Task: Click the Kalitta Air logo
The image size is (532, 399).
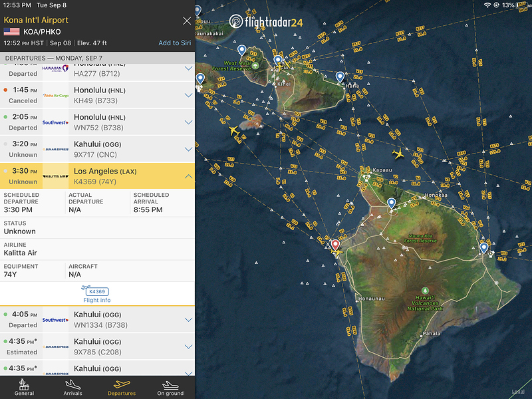Action: tap(55, 176)
